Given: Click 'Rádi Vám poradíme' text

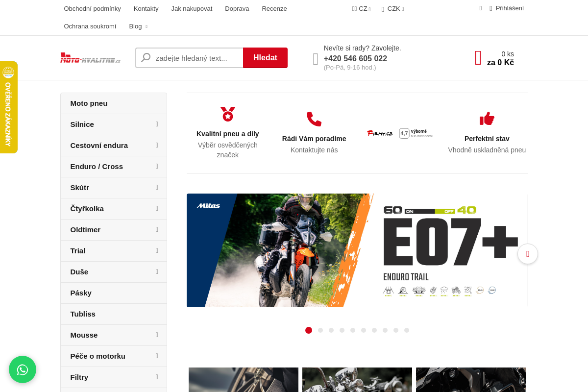Looking at the screenshot, I should click(x=314, y=139).
